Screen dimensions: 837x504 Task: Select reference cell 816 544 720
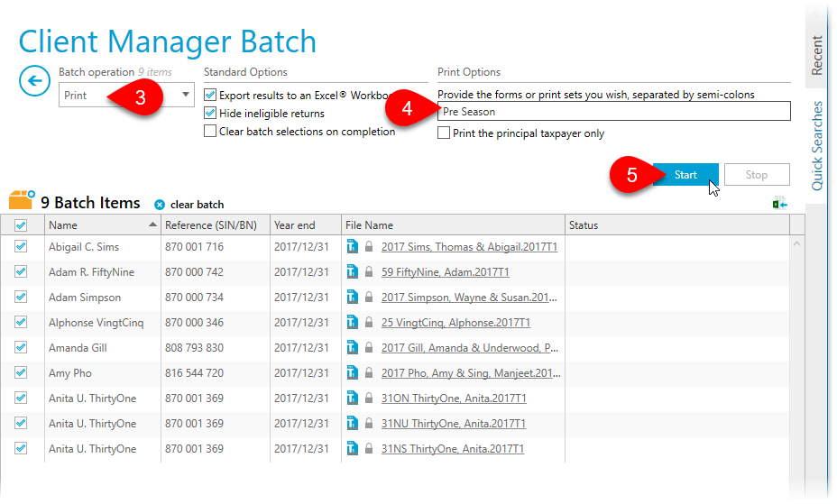(194, 372)
